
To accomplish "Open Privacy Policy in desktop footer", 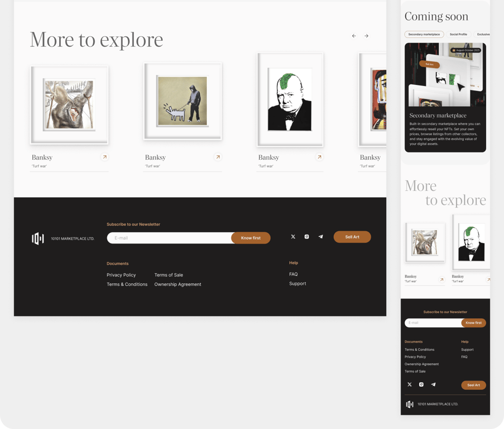I will click(x=121, y=275).
